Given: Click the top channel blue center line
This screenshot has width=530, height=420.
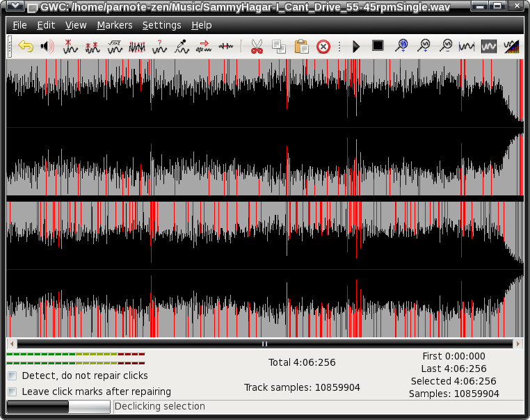Looking at the screenshot, I should pyautogui.click(x=265, y=128).
